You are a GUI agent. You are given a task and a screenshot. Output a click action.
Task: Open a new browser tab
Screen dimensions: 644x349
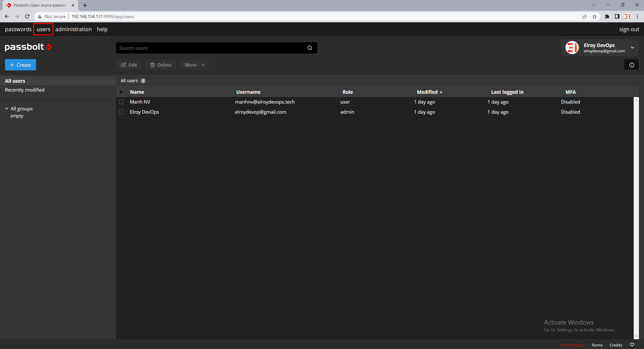pyautogui.click(x=85, y=5)
